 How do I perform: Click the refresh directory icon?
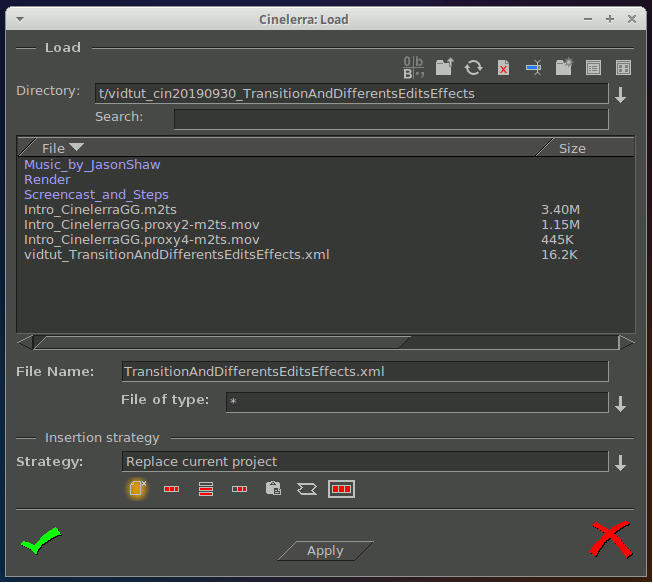474,68
